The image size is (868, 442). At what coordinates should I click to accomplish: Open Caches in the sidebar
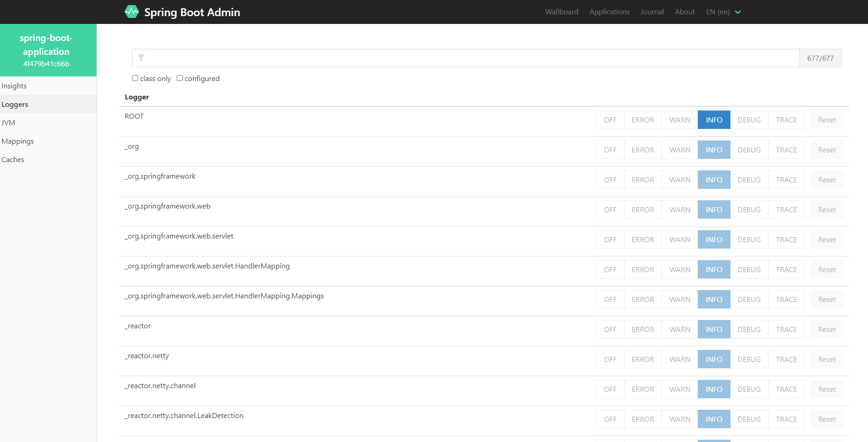[x=13, y=160]
